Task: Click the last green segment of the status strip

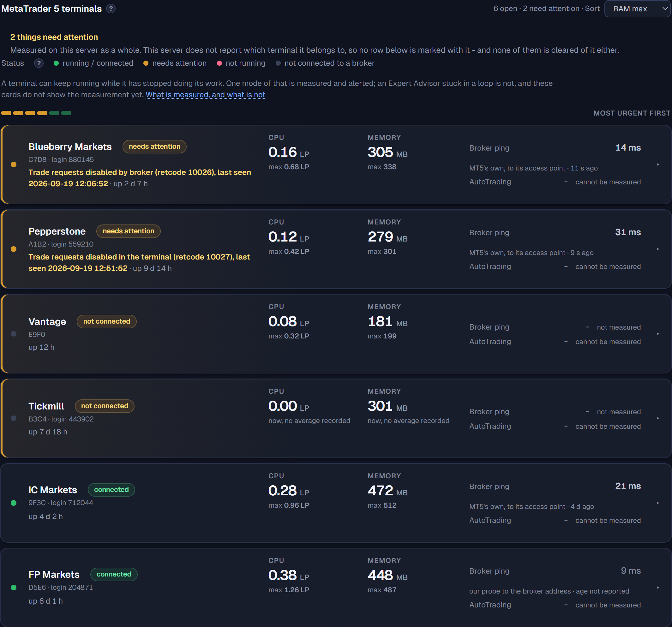Action: pyautogui.click(x=66, y=113)
